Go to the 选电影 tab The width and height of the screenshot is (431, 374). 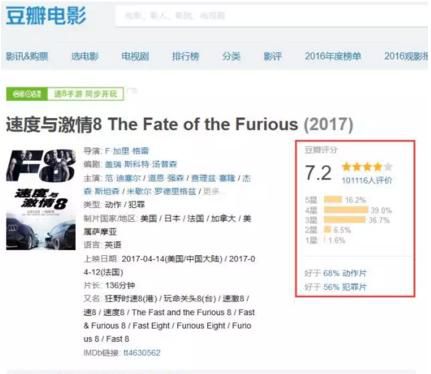(x=85, y=56)
